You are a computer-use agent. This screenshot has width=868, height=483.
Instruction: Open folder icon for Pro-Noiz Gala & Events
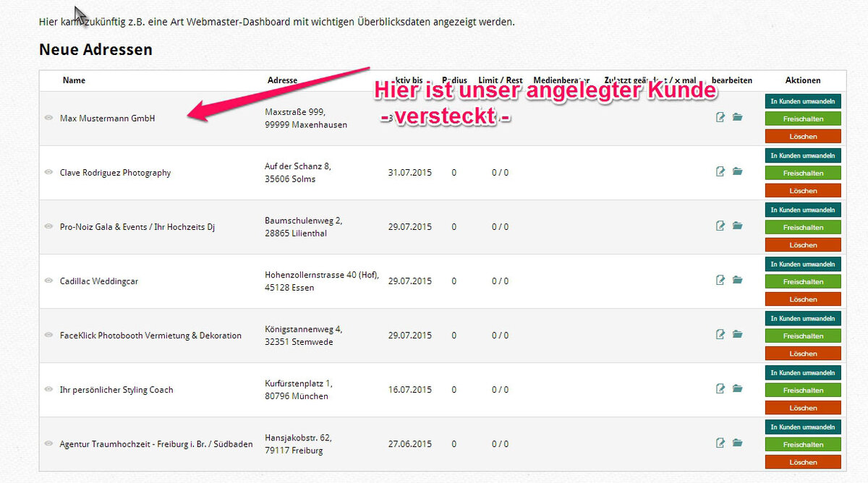737,226
